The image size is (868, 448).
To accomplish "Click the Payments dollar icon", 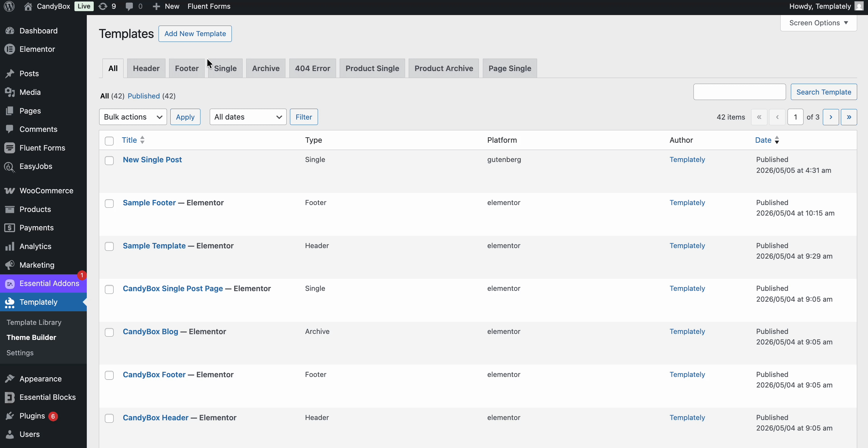I will pos(10,228).
